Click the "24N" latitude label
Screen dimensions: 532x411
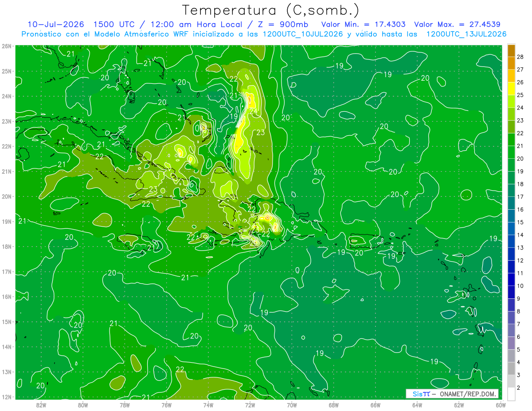point(7,96)
